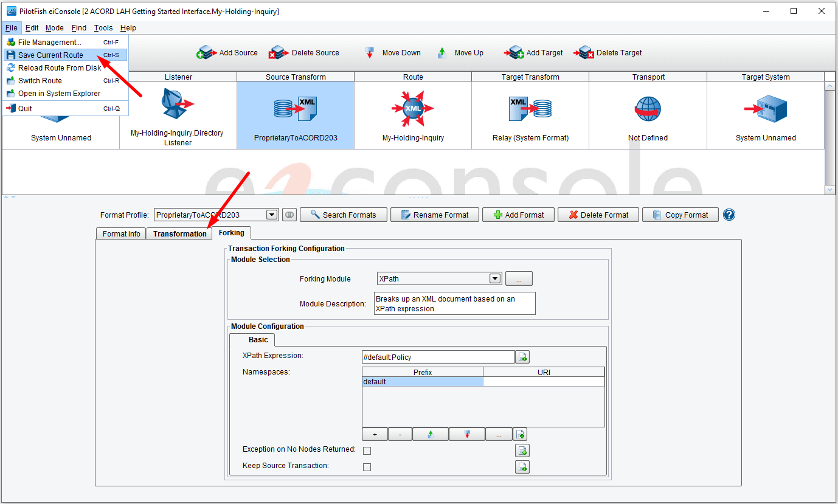Click the Save Current Route disk icon
838x504 pixels.
click(11, 55)
